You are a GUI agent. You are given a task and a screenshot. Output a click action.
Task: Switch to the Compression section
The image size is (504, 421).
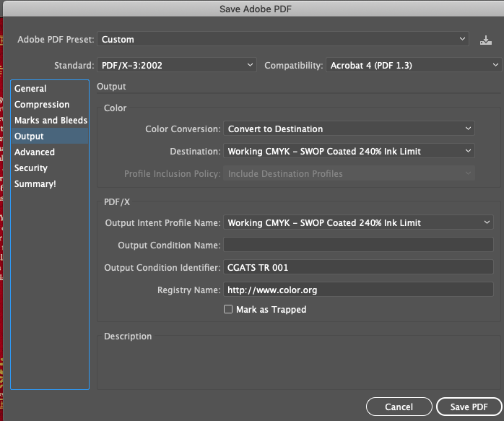pyautogui.click(x=42, y=105)
